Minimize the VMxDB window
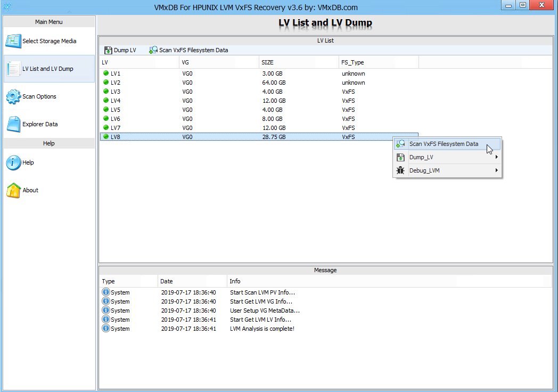Viewport: 558px width, 392px height. click(x=509, y=5)
